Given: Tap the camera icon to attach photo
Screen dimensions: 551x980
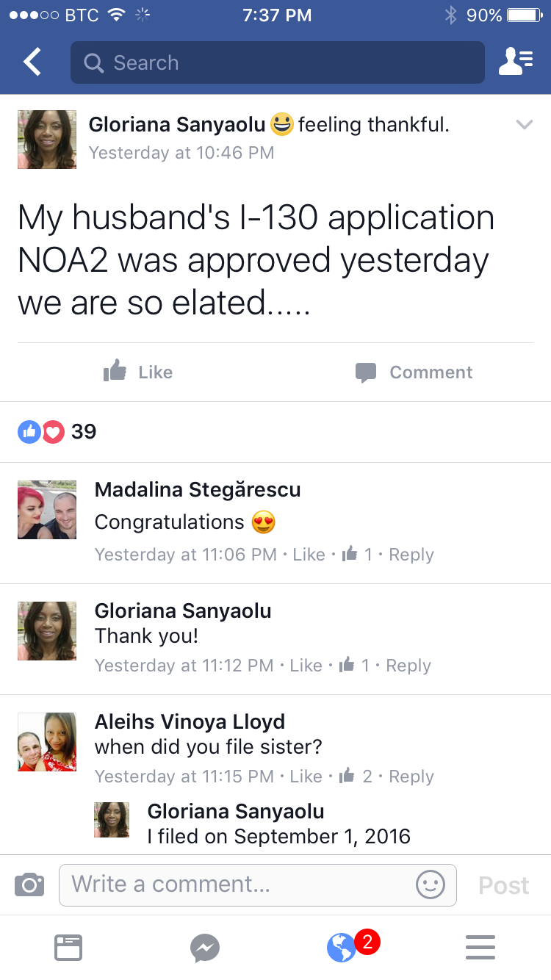Looking at the screenshot, I should click(29, 884).
